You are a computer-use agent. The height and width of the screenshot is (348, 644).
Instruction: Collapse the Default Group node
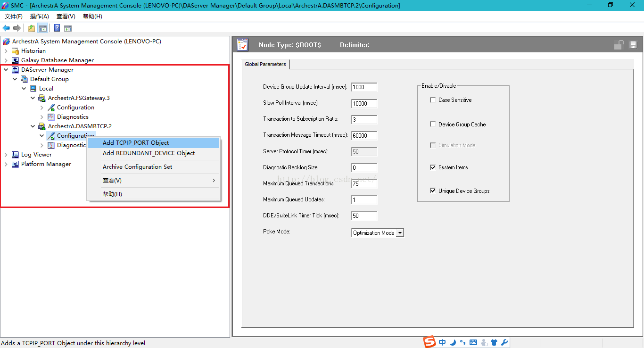(15, 79)
